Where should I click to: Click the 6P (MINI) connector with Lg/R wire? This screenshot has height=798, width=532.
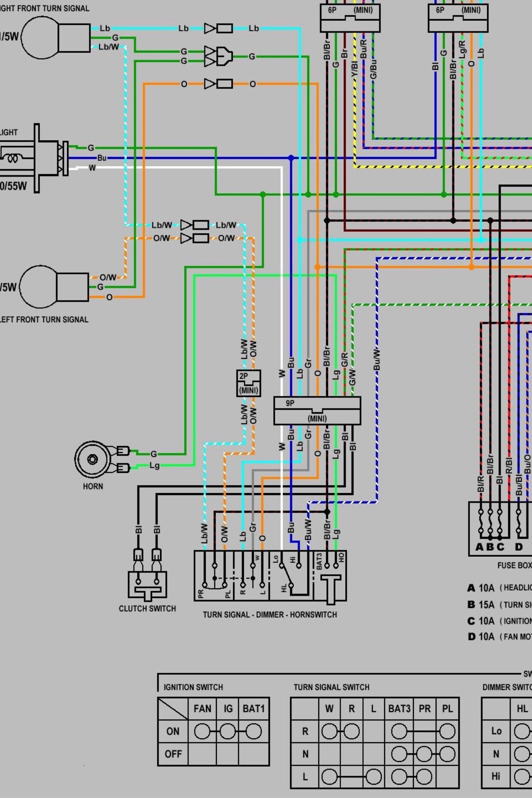point(458,18)
